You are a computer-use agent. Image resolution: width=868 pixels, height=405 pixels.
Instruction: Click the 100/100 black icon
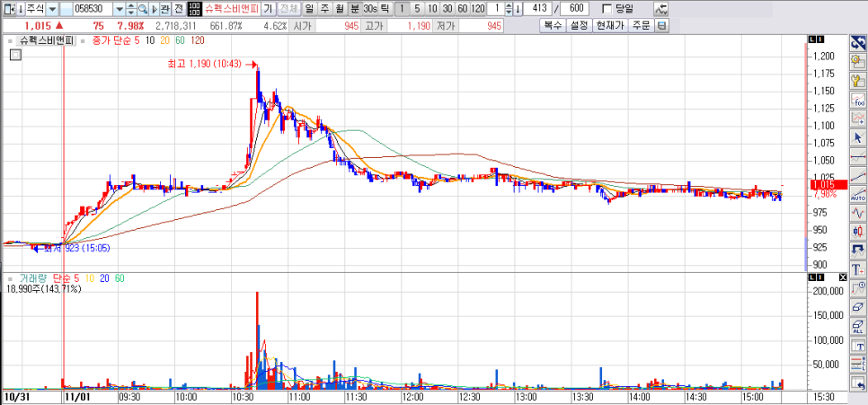coord(194,9)
